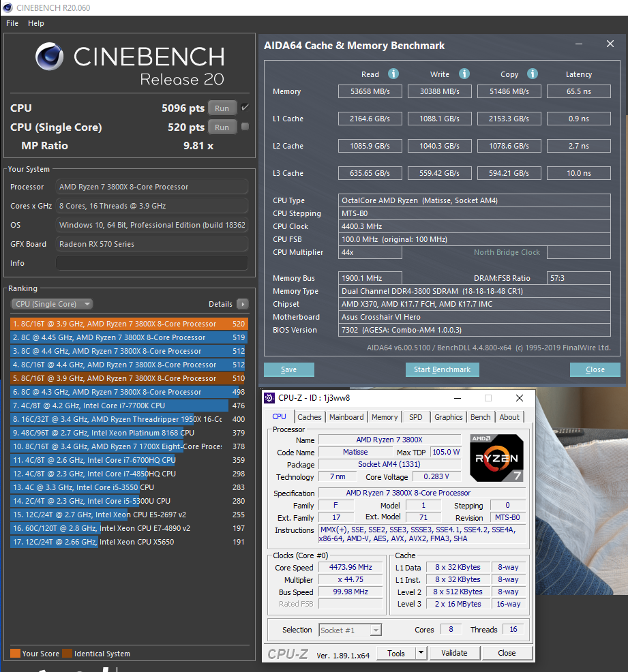Select ranking row 5 identical system score 510
Viewport: 628px width, 672px height.
129,378
